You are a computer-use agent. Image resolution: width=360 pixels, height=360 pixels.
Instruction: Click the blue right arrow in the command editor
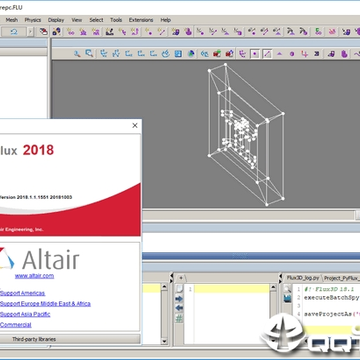(179, 299)
